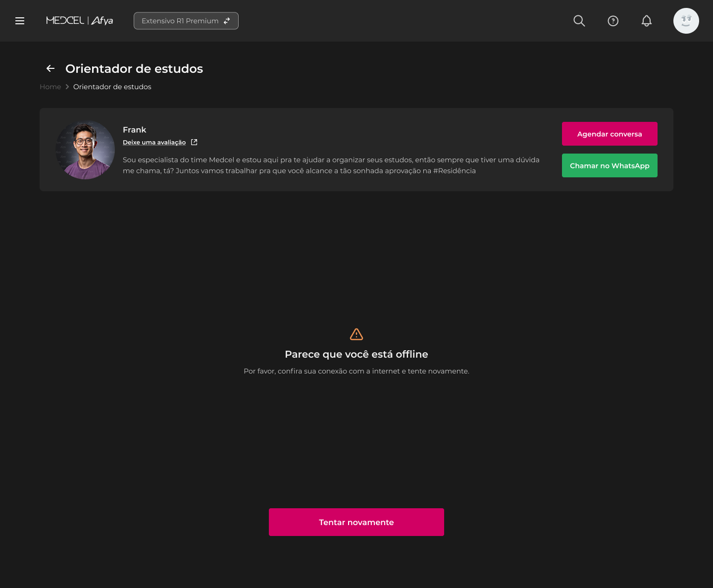This screenshot has height=588, width=713.
Task: Open help via the question mark icon
Action: click(x=613, y=21)
